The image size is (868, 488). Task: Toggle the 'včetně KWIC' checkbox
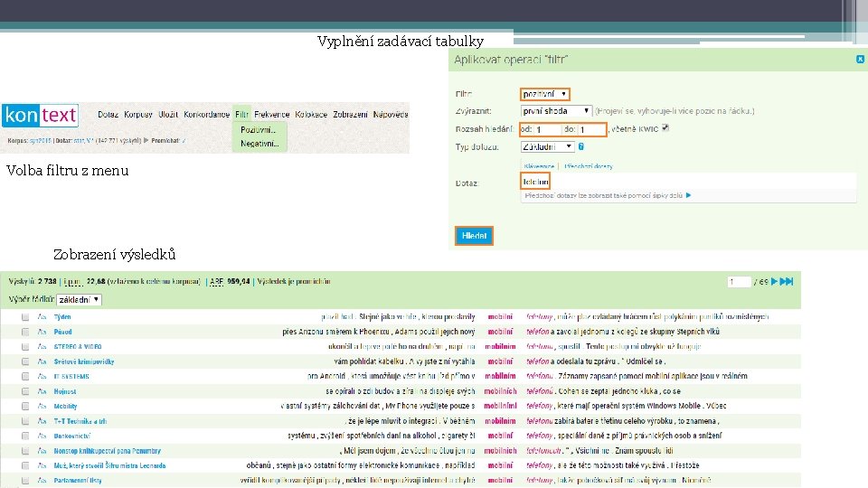[665, 127]
